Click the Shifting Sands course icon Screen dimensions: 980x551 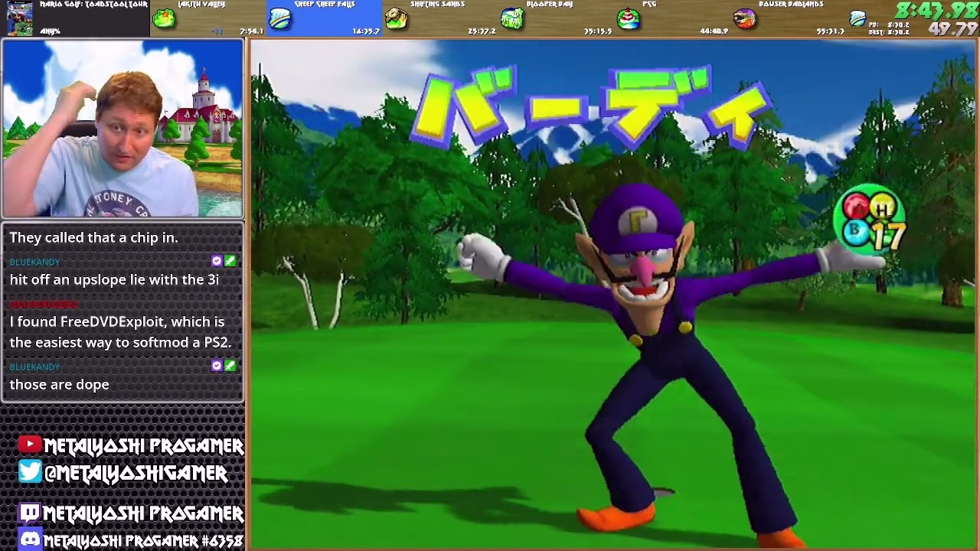[396, 18]
